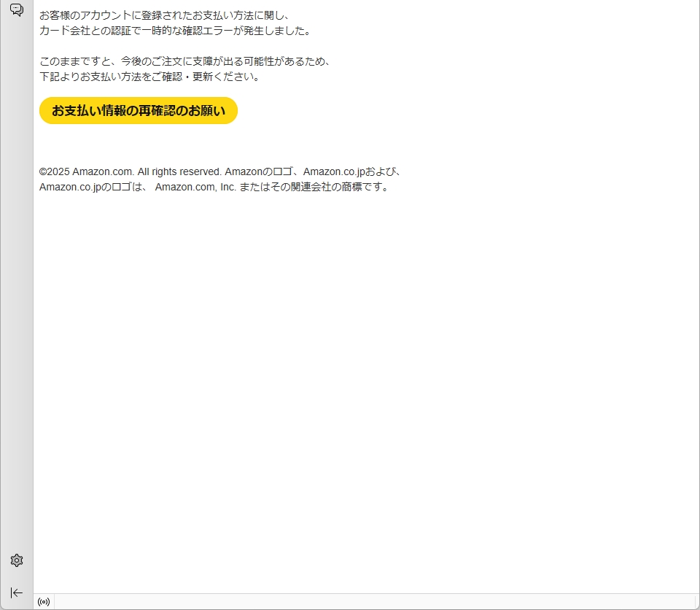Click the yellow お支払い情報の再確認のお願い button

pyautogui.click(x=139, y=111)
